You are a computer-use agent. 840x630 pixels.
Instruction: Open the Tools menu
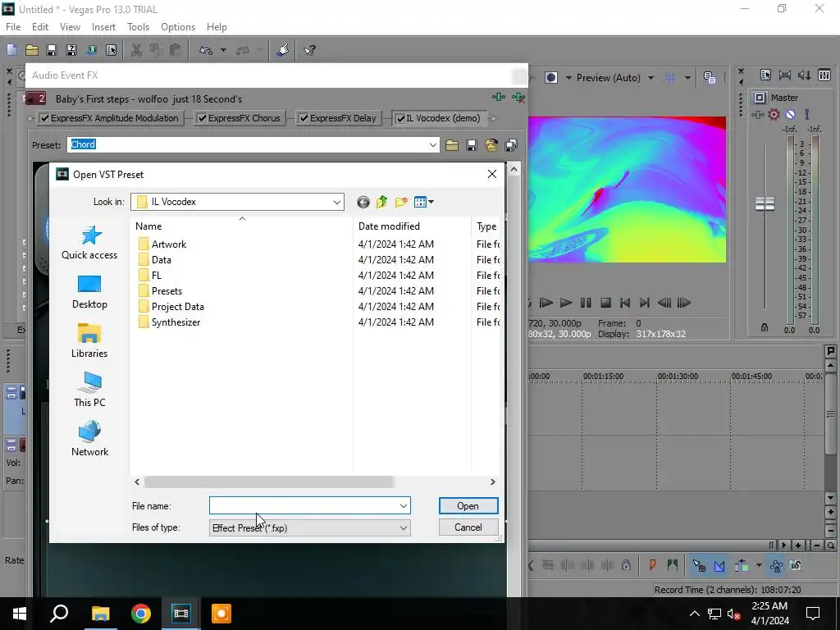tap(138, 27)
